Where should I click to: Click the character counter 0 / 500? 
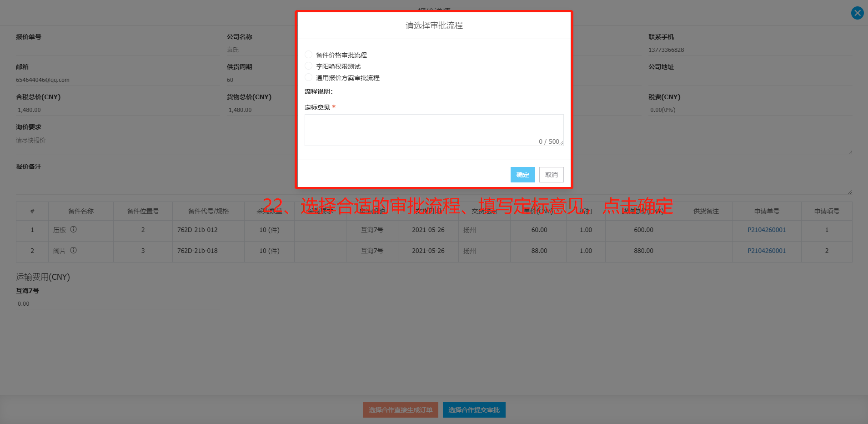click(549, 141)
